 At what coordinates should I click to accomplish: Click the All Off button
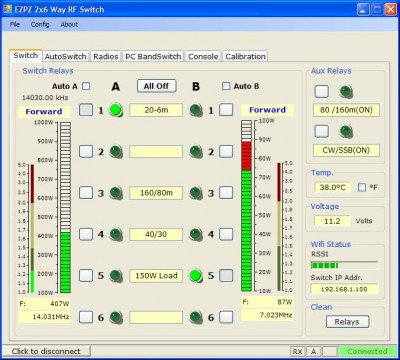point(156,86)
